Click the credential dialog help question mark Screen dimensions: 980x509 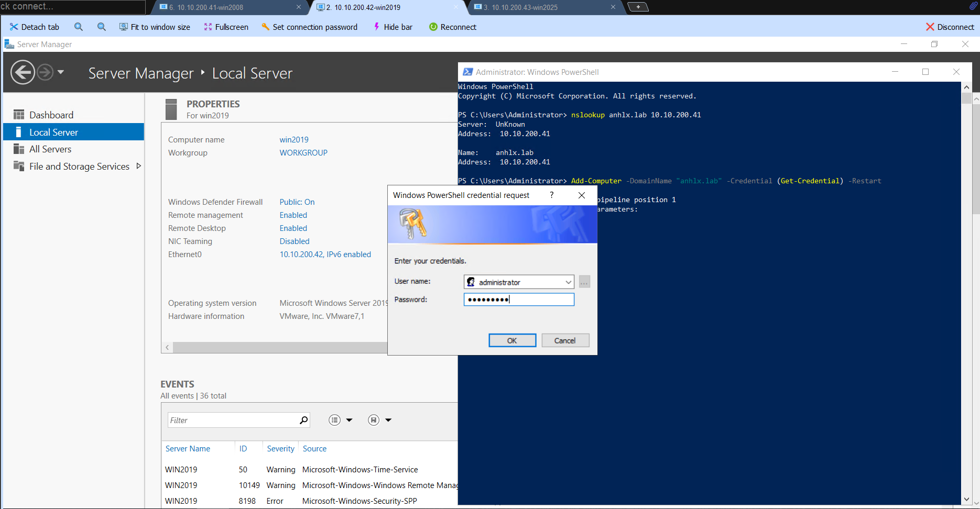(x=551, y=195)
